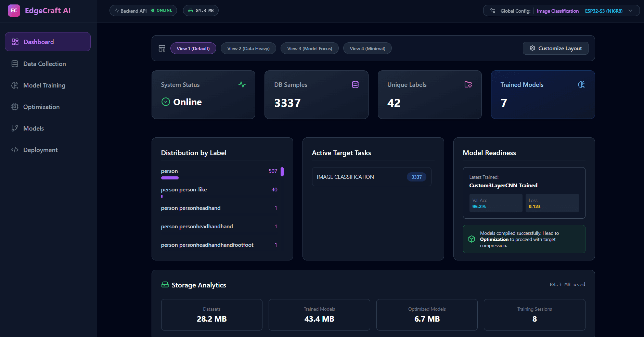Click the IMAGE CLASSIFICATION task row
This screenshot has width=644, height=337.
point(372,177)
